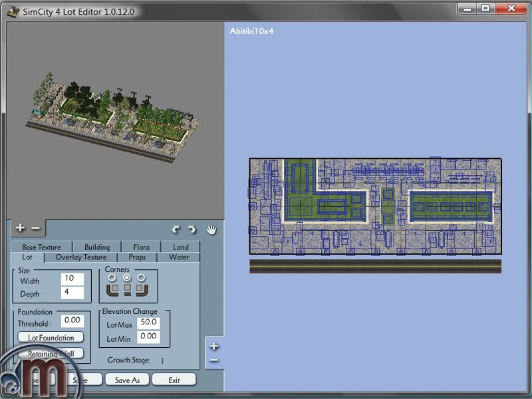The image size is (532, 399).
Task: Switch to the Land tab
Action: coord(181,247)
